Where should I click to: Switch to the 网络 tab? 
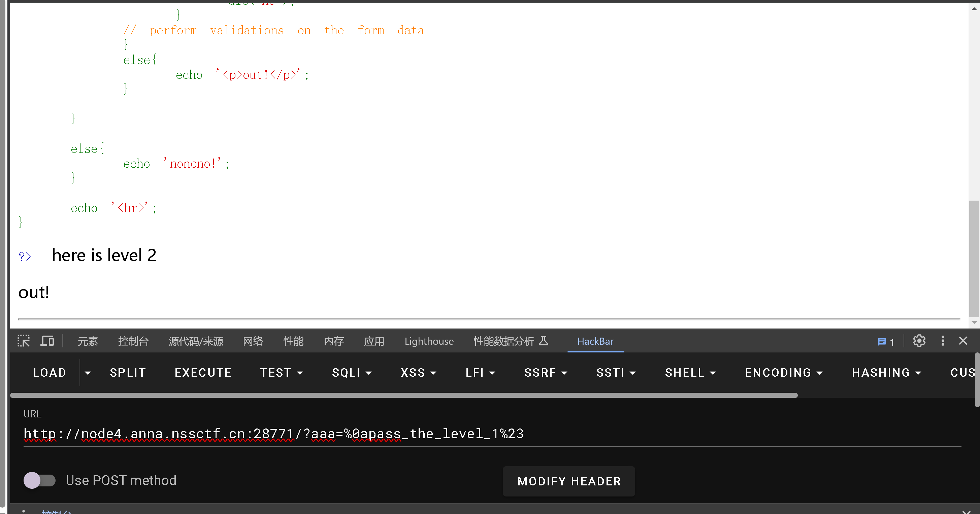tap(253, 341)
